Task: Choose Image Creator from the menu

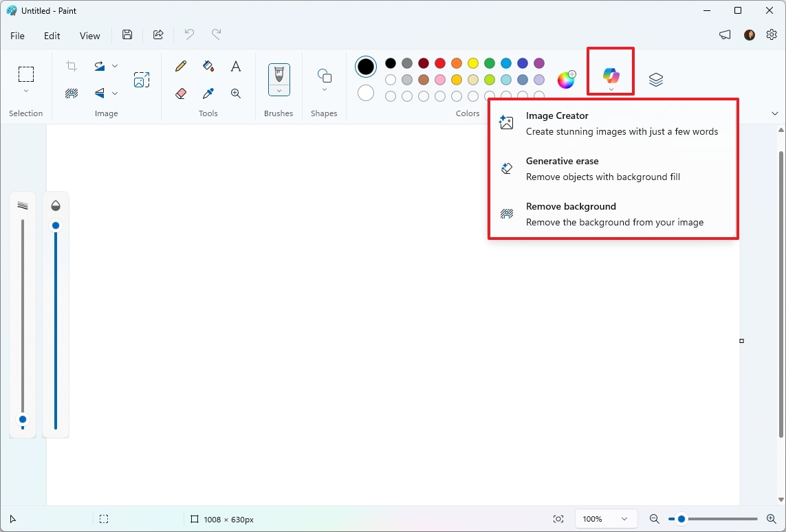Action: [613, 123]
